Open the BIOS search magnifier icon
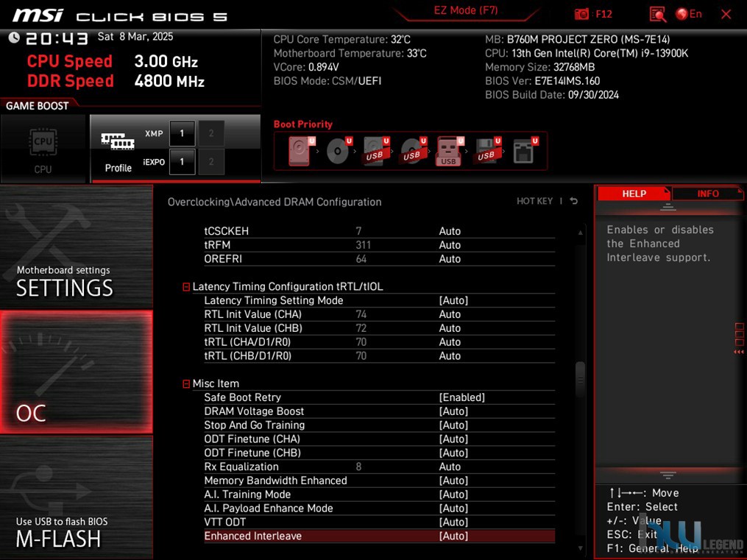The width and height of the screenshot is (747, 560). (x=657, y=14)
